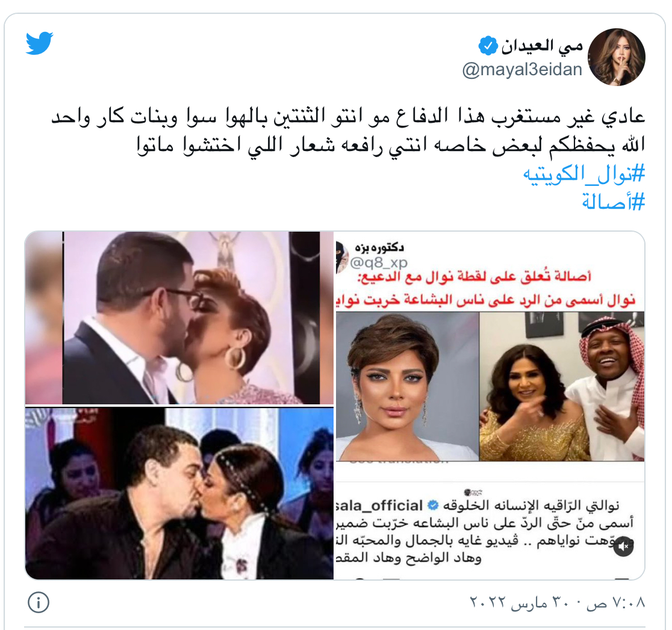
Task: Open the author's profile picture
Action: 616,57
